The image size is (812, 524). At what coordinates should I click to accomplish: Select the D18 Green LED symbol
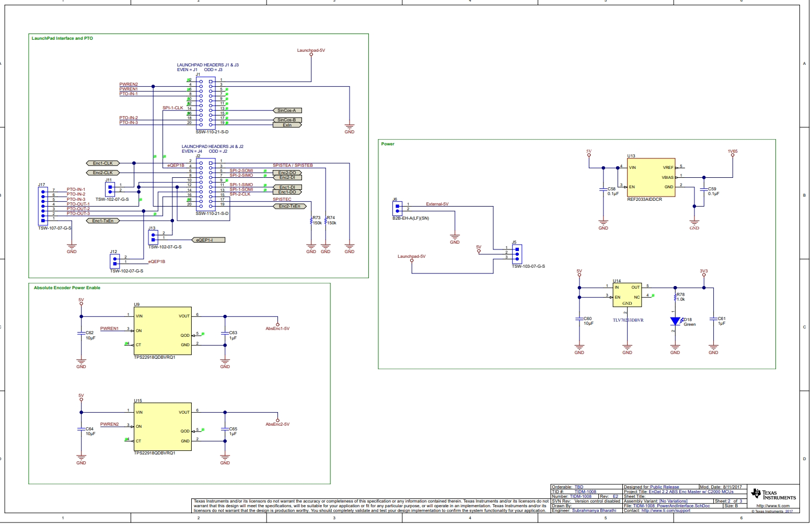coord(675,321)
